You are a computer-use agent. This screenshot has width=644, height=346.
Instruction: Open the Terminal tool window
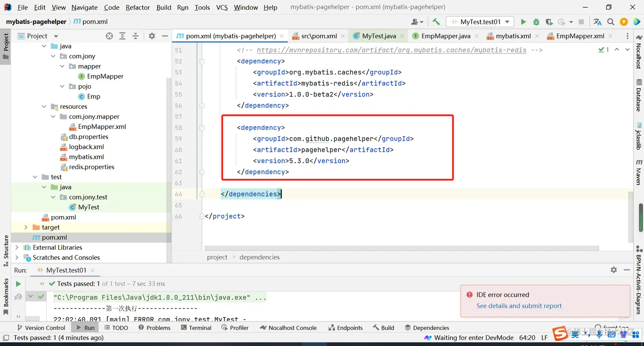[x=196, y=328]
